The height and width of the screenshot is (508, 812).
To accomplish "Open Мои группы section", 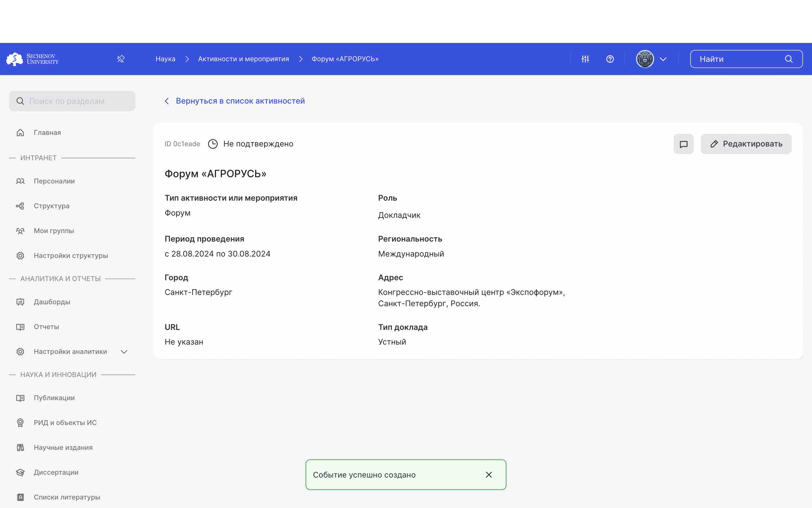I will click(54, 231).
